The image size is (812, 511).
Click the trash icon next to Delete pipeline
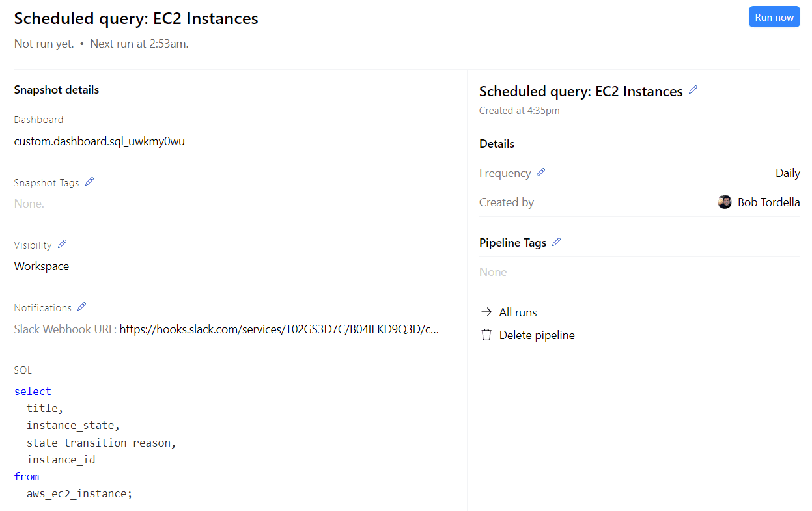pos(486,334)
